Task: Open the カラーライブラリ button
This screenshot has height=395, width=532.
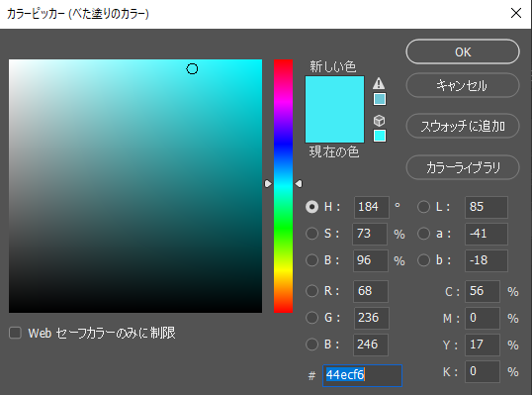Action: pos(463,167)
